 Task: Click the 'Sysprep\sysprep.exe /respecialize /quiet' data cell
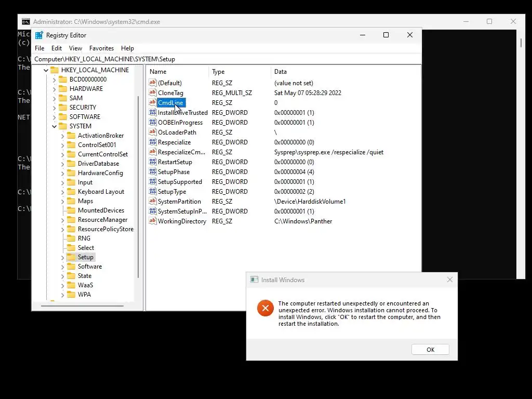point(329,152)
